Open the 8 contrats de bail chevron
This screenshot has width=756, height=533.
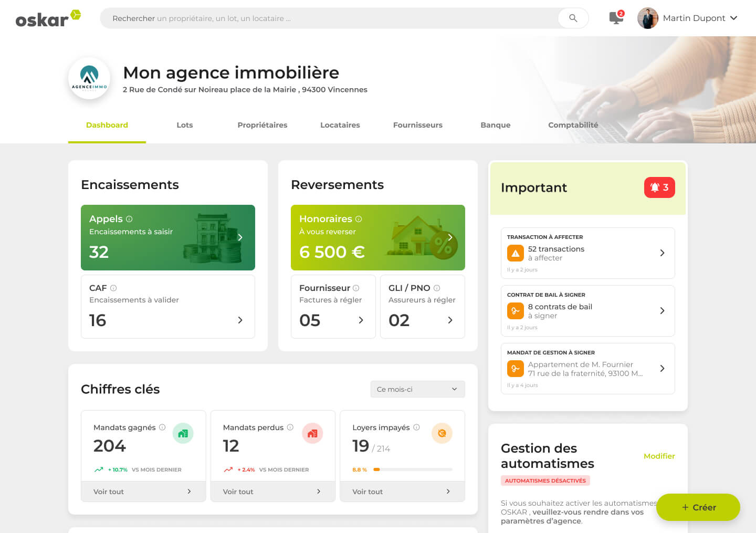tap(662, 311)
